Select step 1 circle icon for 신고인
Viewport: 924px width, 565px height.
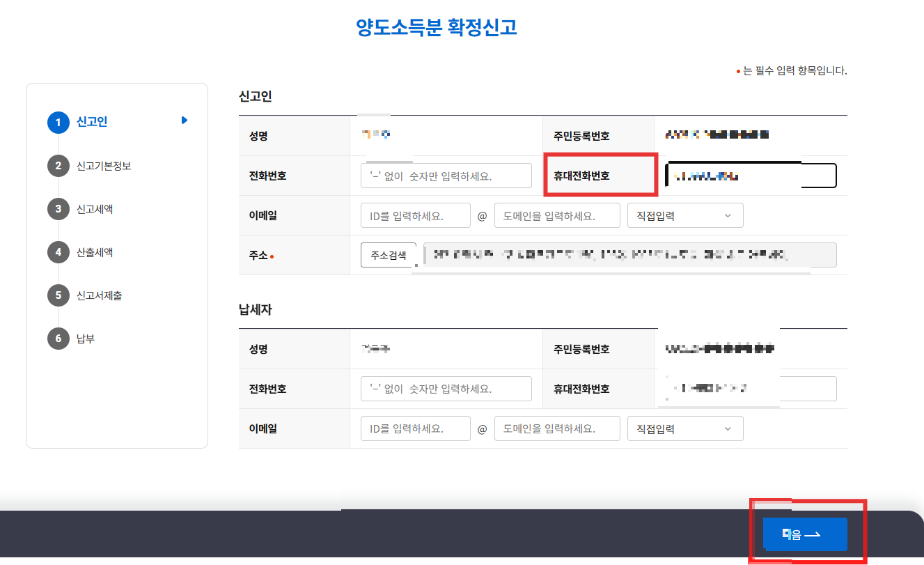[x=58, y=123]
